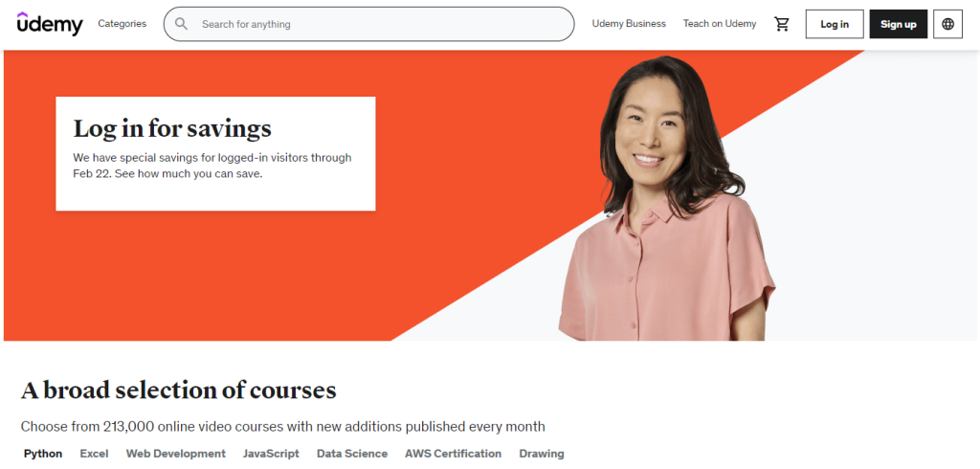Click the magnifying glass search icon
The width and height of the screenshot is (980, 469).
(x=181, y=24)
